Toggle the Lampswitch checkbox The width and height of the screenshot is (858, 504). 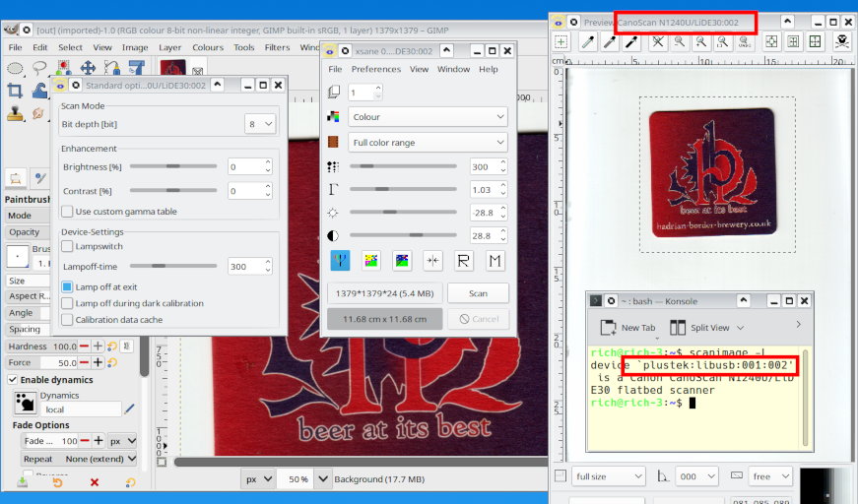pyautogui.click(x=67, y=246)
